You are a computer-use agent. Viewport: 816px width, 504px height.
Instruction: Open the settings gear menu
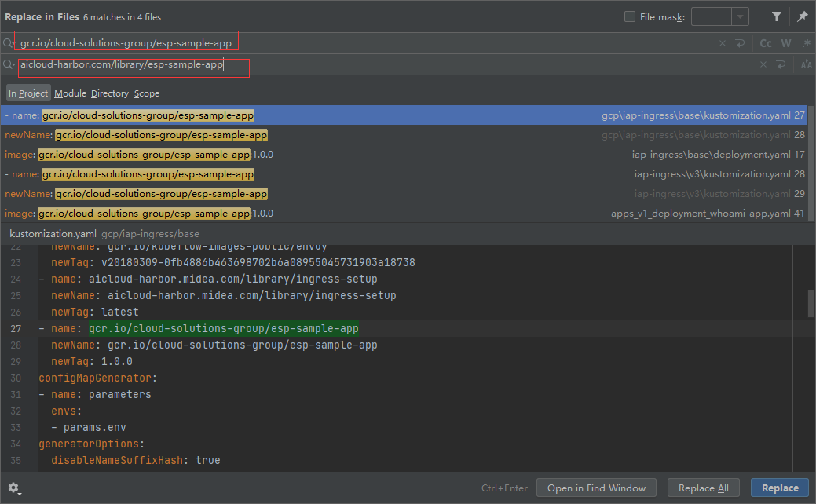(x=14, y=488)
